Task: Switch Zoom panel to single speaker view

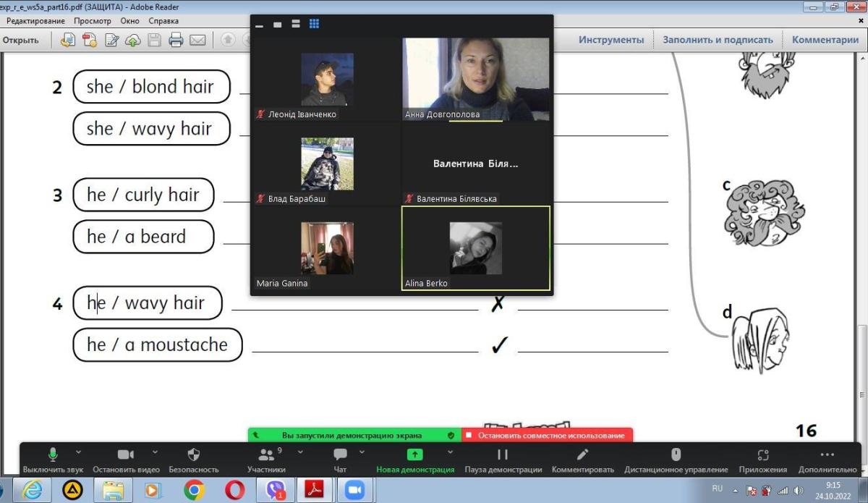Action: click(x=277, y=25)
